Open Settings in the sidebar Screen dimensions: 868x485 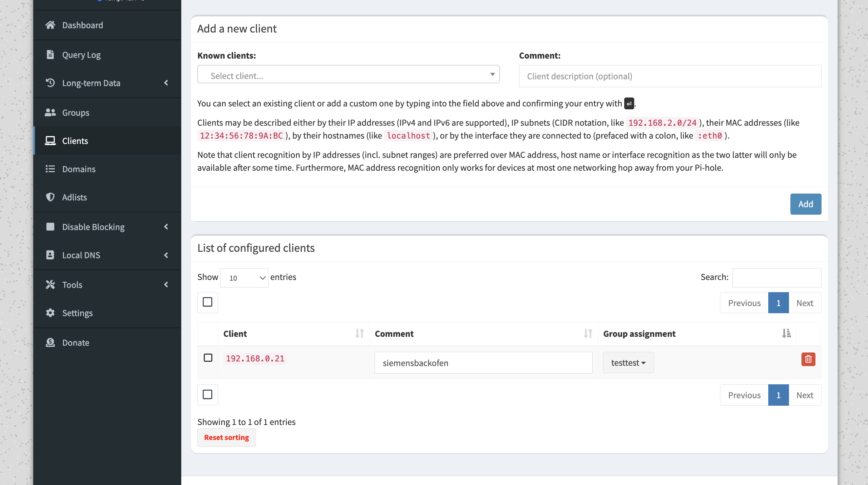(x=107, y=313)
